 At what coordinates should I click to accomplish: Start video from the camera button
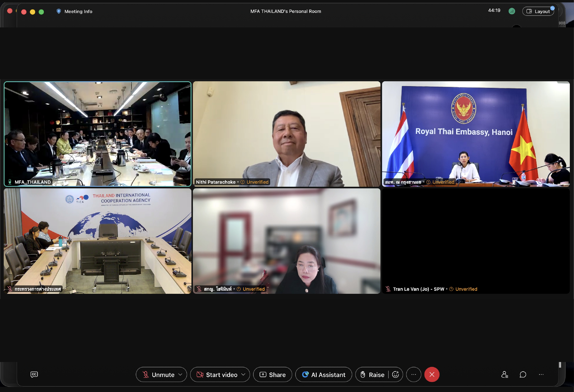coord(217,374)
